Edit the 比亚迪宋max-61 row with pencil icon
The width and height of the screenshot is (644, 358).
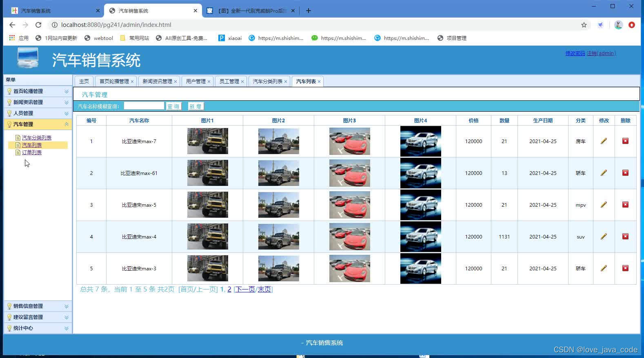[604, 173]
